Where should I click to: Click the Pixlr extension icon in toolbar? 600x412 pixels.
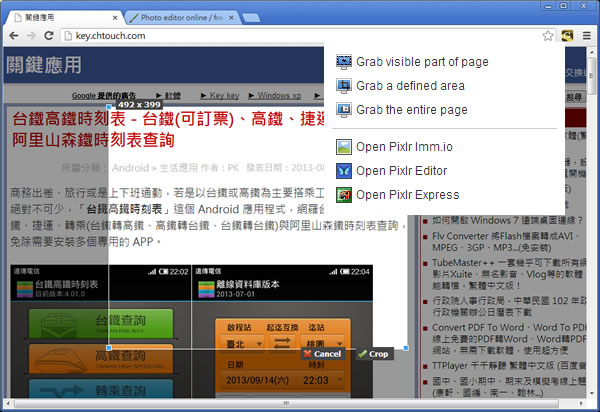pyautogui.click(x=566, y=36)
